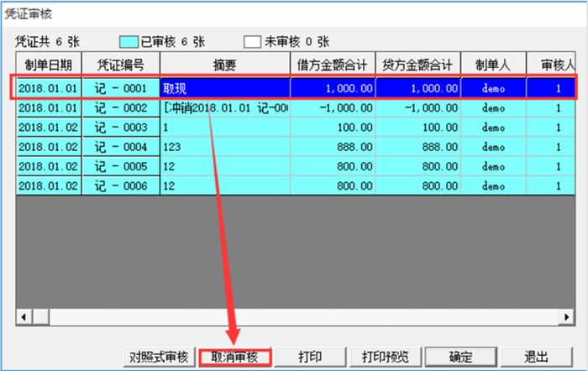
Task: Select voucher 记 - 0006 number cell
Action: pos(121,185)
